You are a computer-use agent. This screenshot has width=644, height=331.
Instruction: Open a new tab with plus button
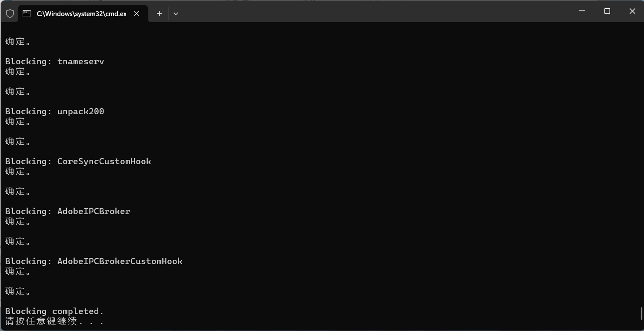160,13
